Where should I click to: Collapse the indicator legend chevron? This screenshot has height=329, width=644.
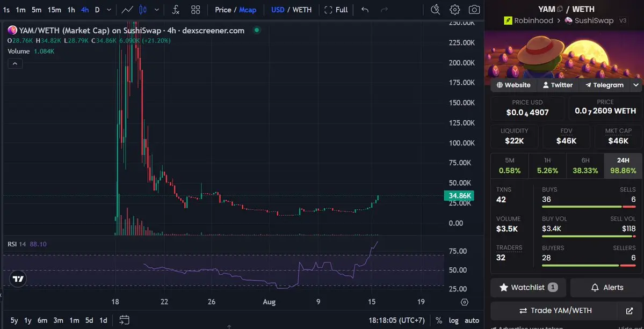coord(15,63)
